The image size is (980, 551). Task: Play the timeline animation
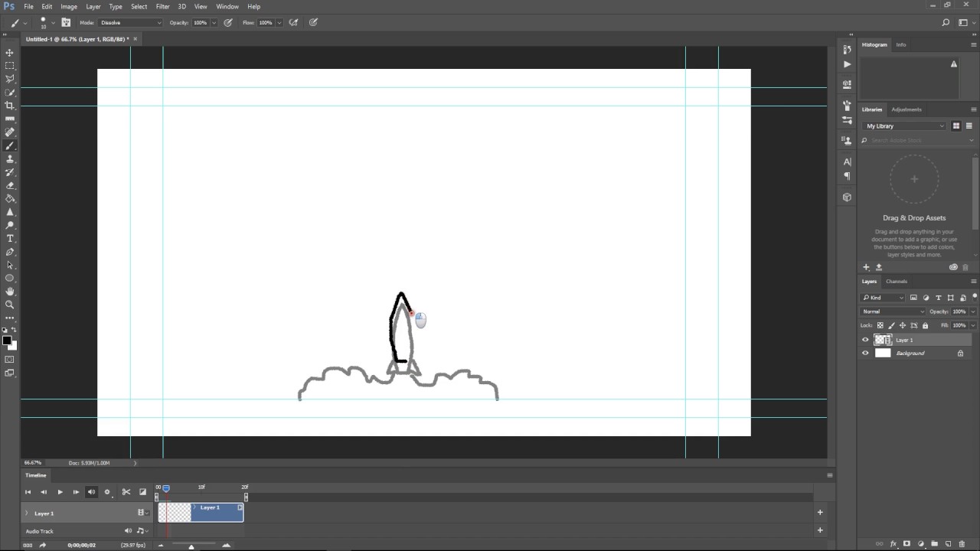(x=60, y=492)
